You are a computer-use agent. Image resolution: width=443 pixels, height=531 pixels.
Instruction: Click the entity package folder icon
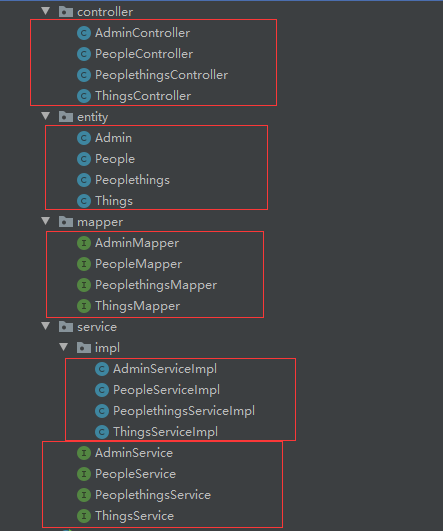pos(66,117)
